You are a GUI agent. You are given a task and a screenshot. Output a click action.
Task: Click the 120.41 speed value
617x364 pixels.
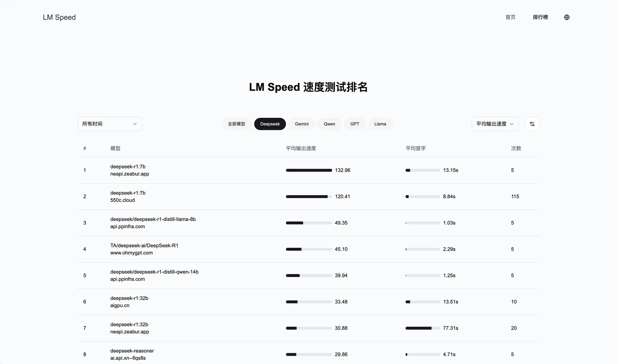pos(342,196)
